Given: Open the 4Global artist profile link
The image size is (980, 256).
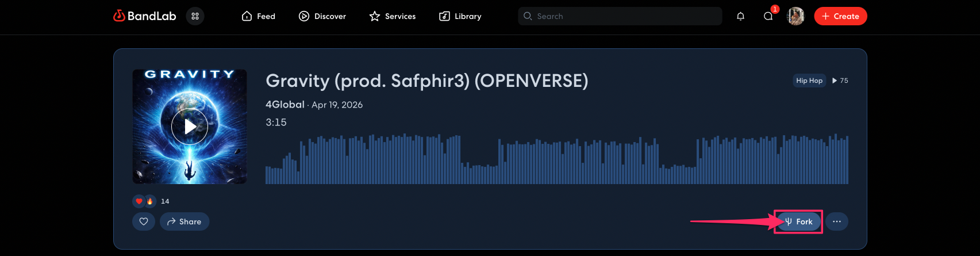Looking at the screenshot, I should click(285, 105).
